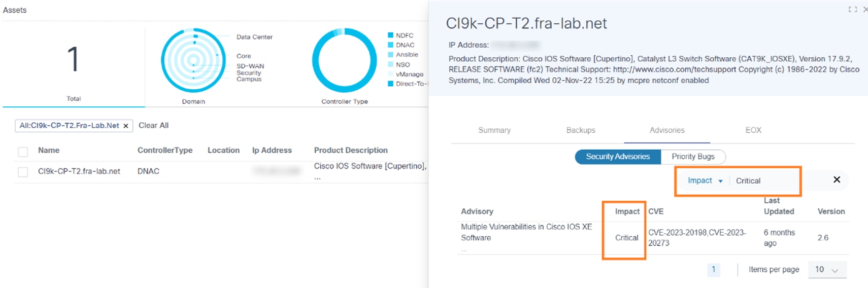Click the Total assets count tile
Screen dimensions: 868x288
click(74, 66)
